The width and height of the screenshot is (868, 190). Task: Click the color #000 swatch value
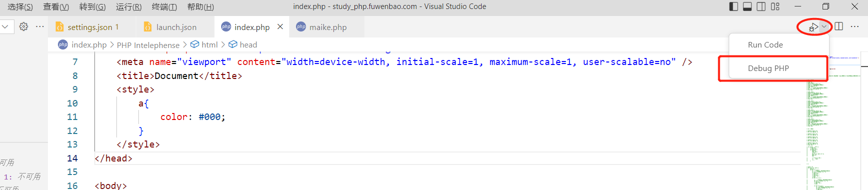pyautogui.click(x=210, y=117)
